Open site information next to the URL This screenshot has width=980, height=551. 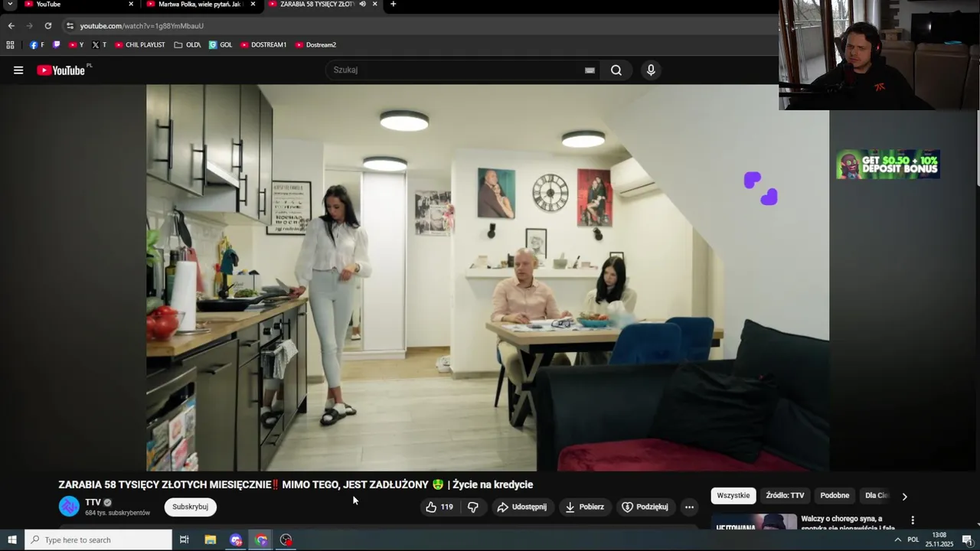70,26
